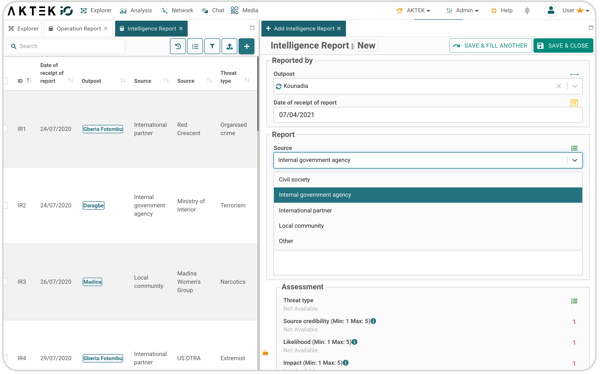Open Gberia Fotombu outpost in row IR1
Image resolution: width=600 pixels, height=374 pixels.
tap(103, 129)
